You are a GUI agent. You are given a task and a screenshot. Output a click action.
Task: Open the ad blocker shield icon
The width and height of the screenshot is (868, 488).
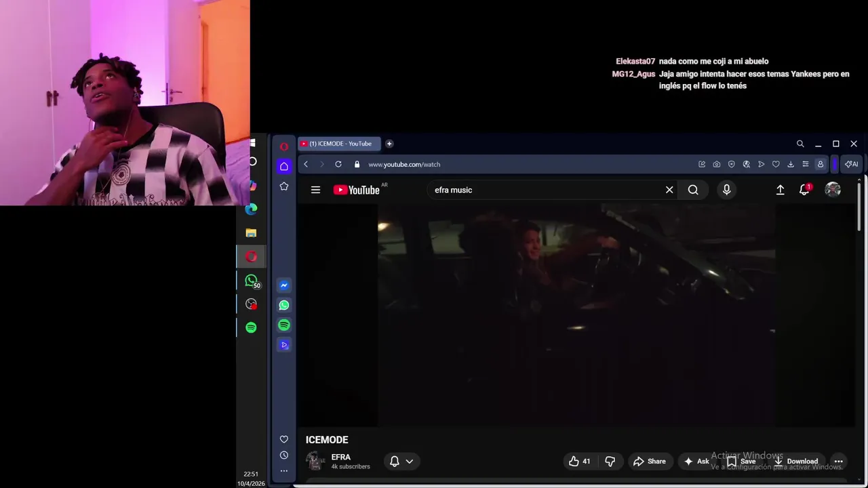click(x=731, y=164)
